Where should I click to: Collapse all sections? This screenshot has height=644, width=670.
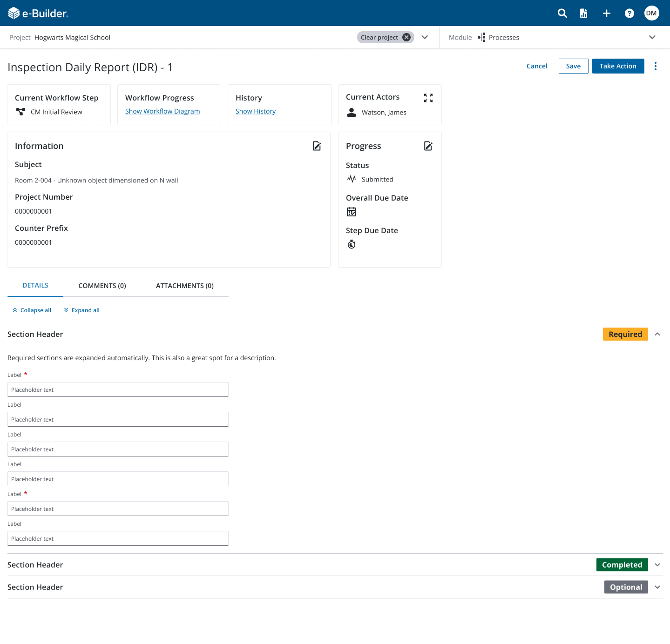[32, 310]
